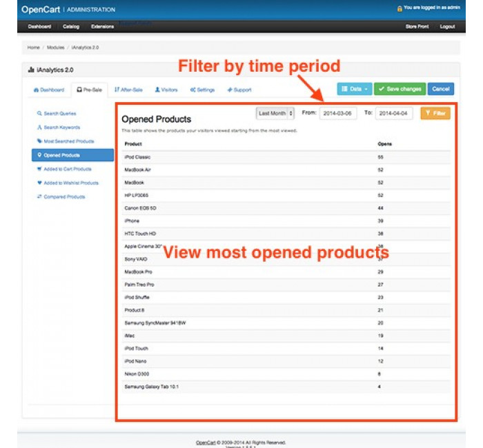This screenshot has height=448, width=483.
Task: Click the user icon on Visitors tab
Action: (x=157, y=90)
